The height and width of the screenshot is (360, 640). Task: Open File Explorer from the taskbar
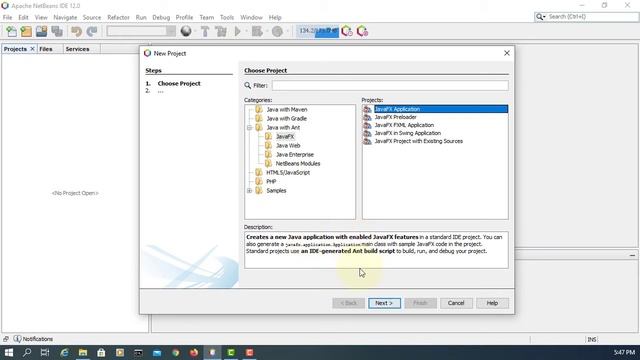[x=83, y=352]
